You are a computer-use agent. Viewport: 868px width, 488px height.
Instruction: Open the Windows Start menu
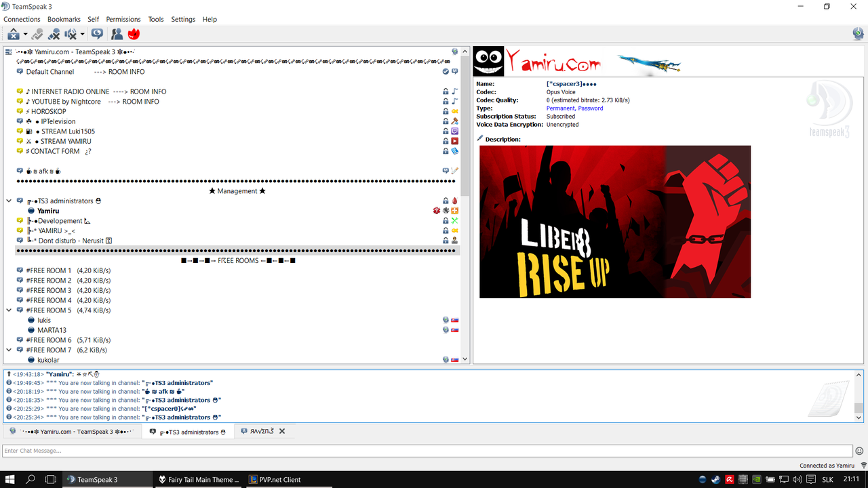[x=11, y=479]
